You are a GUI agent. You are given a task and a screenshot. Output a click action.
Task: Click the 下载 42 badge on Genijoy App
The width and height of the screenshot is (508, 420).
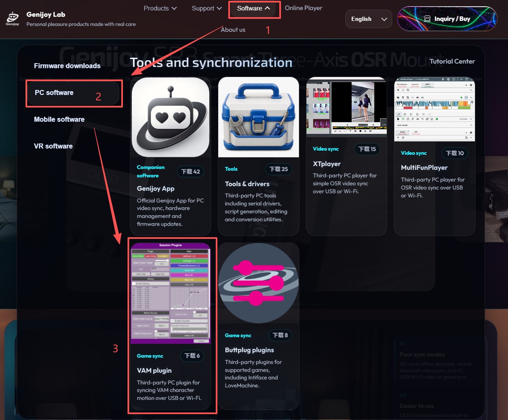coord(191,172)
